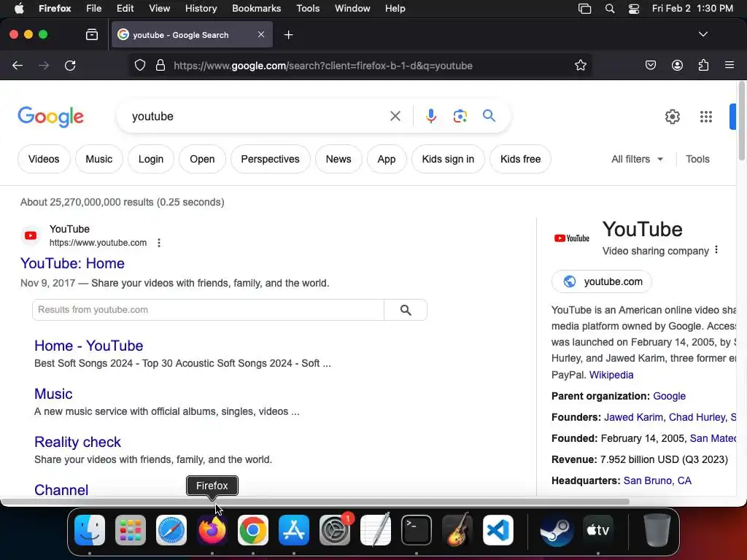Open the Firefox View icon
747x560 pixels.
92,35
